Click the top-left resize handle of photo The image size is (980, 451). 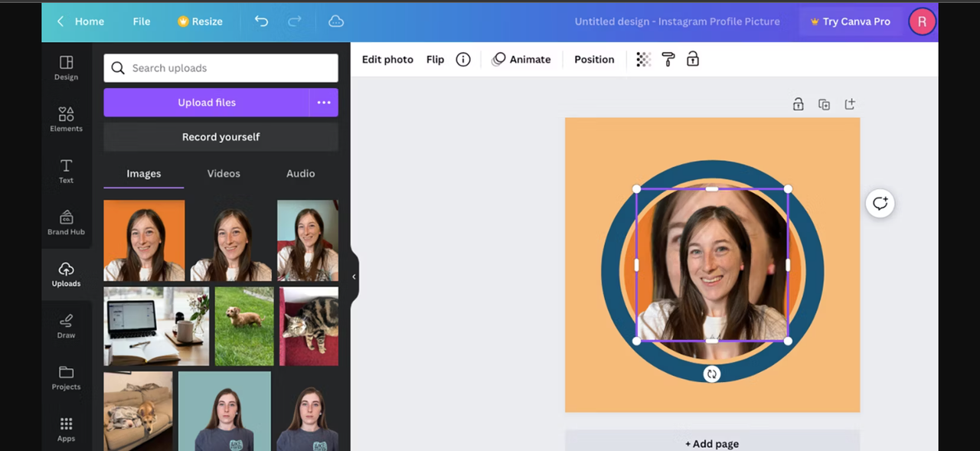[637, 189]
